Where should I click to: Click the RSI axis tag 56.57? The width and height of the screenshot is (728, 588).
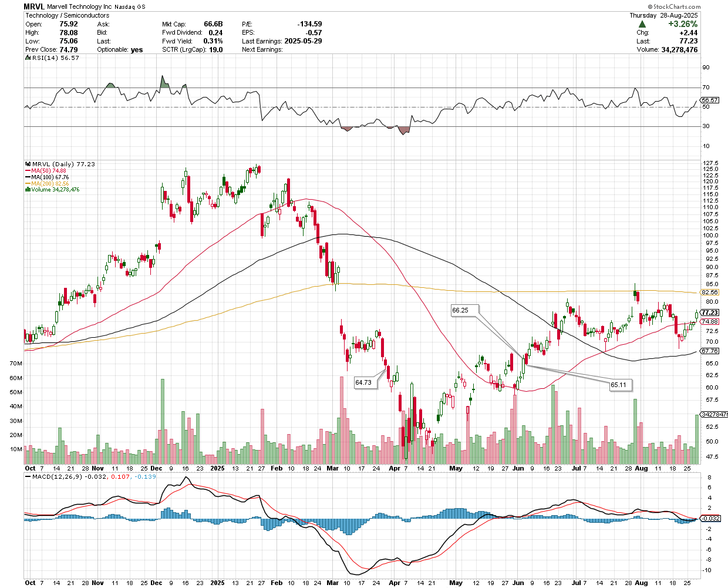[710, 100]
